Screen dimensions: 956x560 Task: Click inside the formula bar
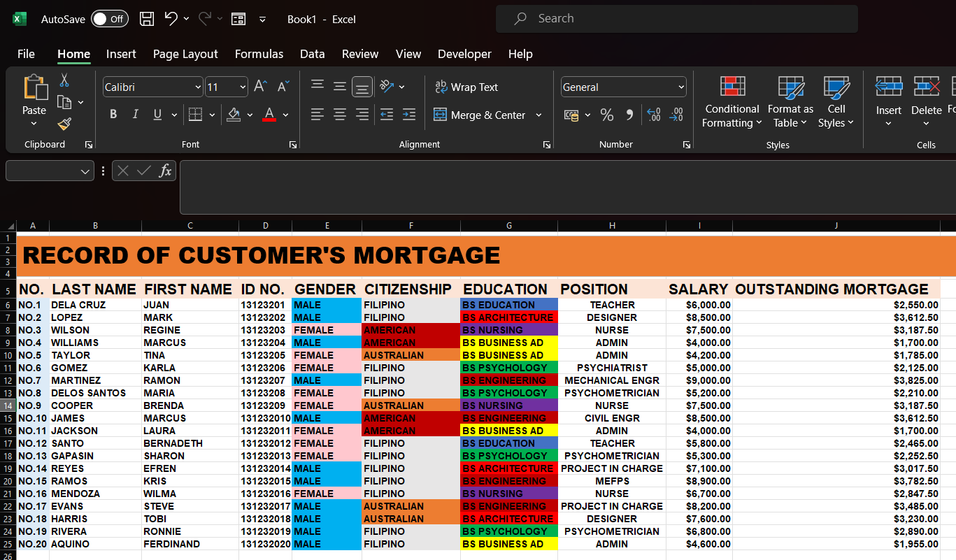(567, 187)
